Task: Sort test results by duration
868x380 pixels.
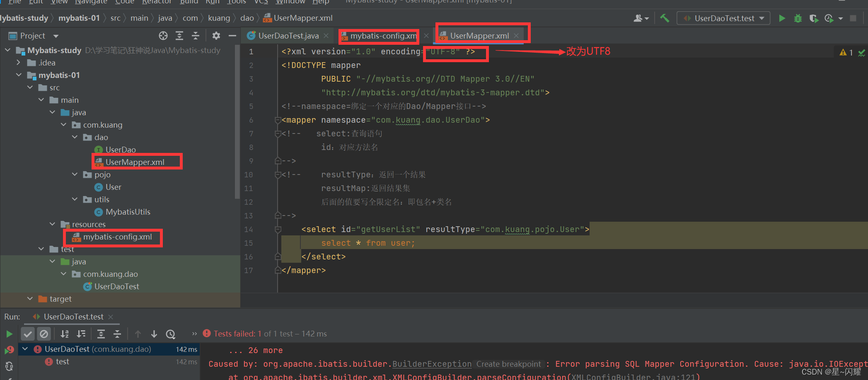Action: (x=81, y=334)
